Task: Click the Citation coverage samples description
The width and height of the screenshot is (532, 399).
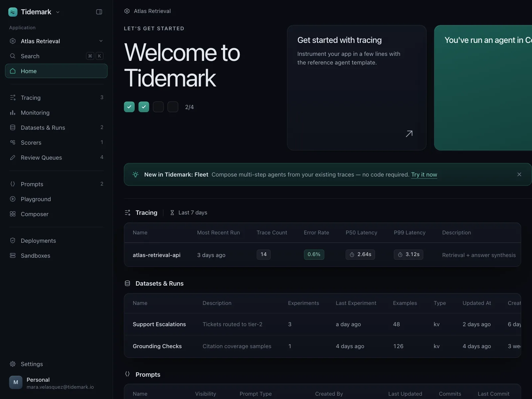Action: [237, 346]
